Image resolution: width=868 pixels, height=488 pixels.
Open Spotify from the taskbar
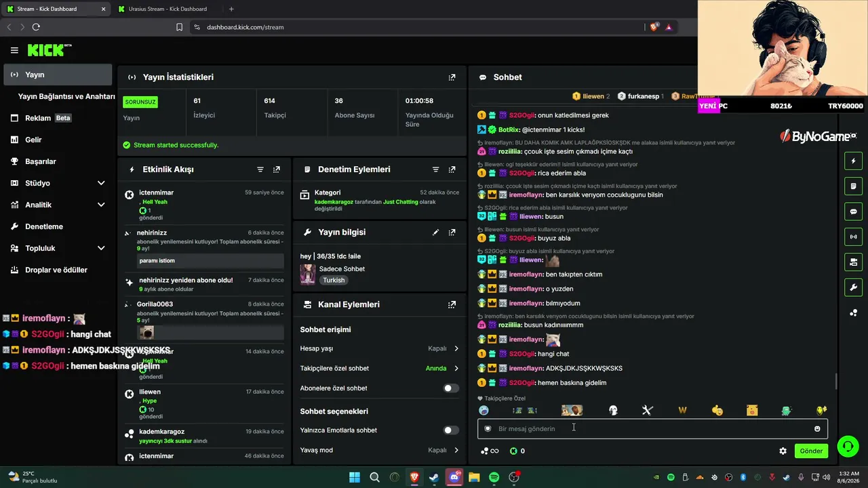tap(494, 477)
